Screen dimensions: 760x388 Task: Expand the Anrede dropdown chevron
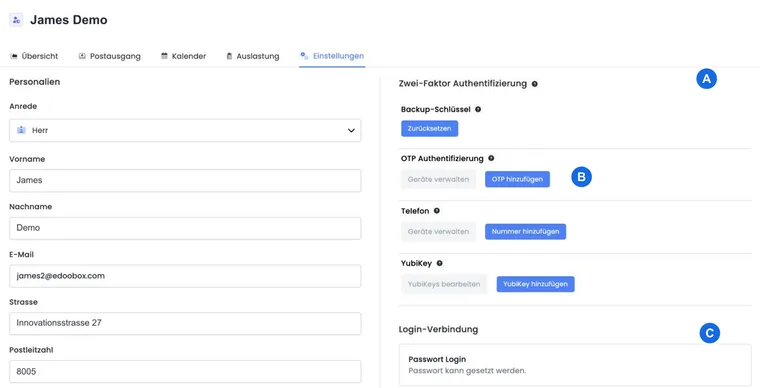click(x=351, y=130)
